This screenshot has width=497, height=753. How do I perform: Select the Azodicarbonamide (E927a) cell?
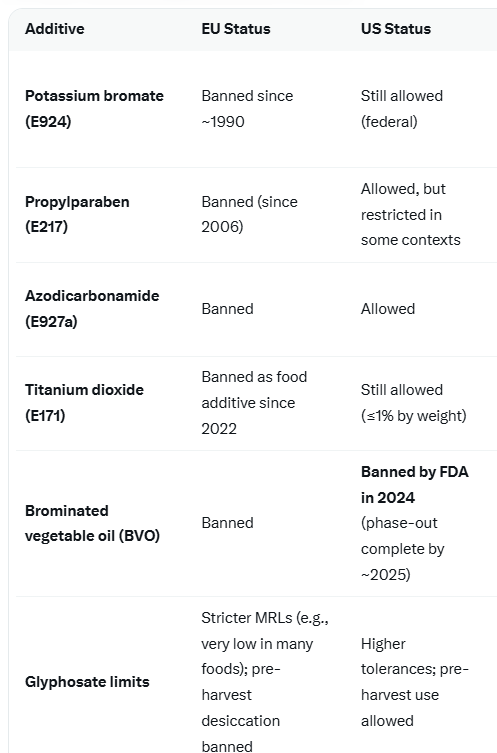[92, 308]
